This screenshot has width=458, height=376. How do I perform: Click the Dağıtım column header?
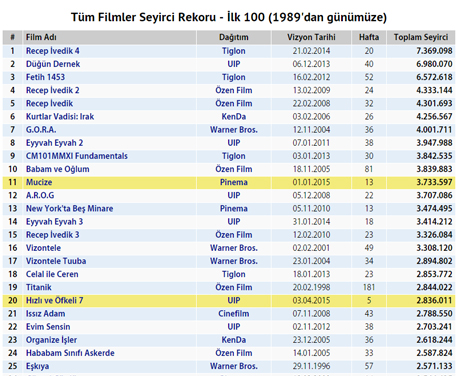pos(234,37)
